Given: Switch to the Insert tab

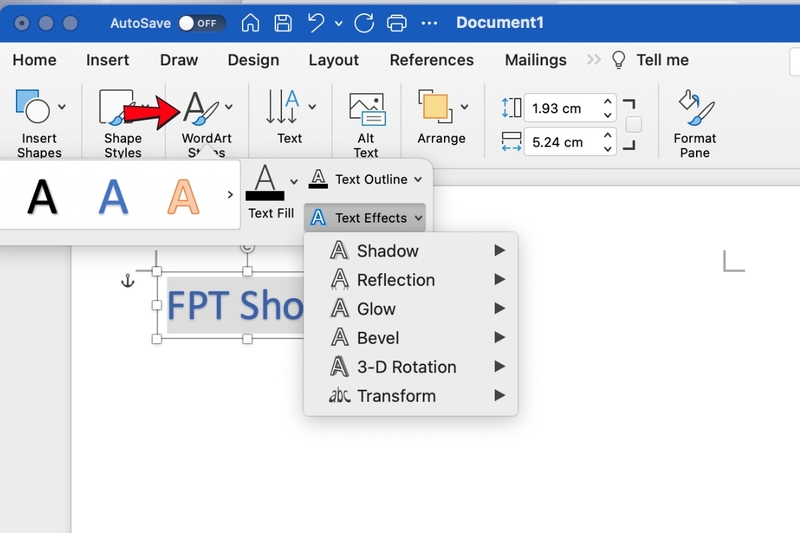Looking at the screenshot, I should [108, 60].
